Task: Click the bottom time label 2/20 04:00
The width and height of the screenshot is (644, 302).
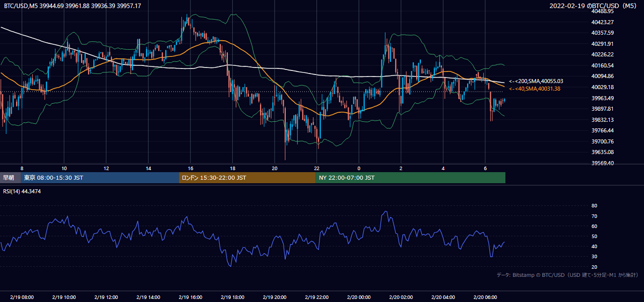Action: (x=443, y=297)
